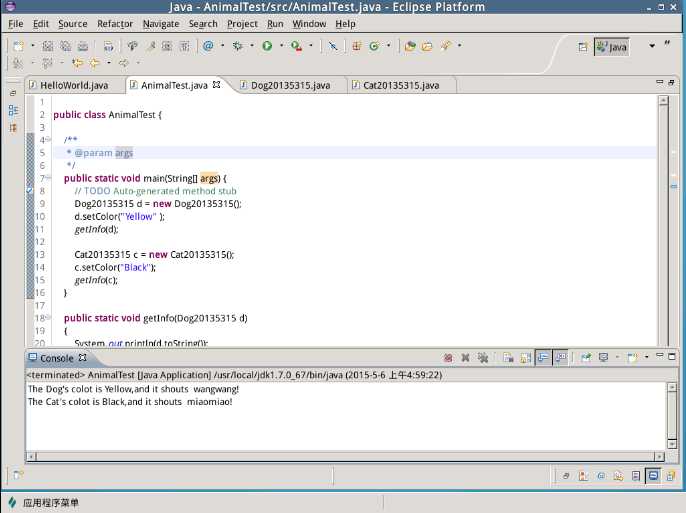Click the Back navigation yellow arrow
686x513 pixels.
(x=94, y=63)
